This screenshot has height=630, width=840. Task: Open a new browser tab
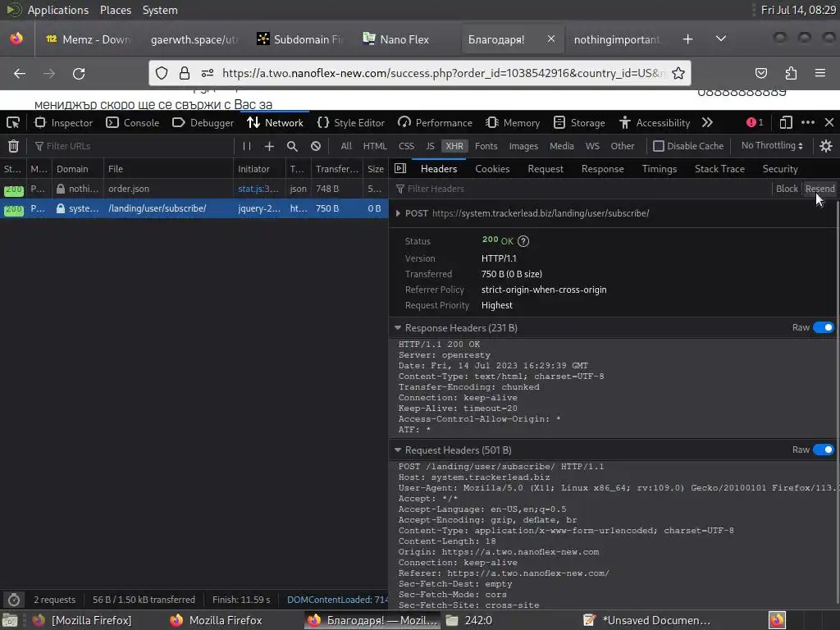click(688, 39)
